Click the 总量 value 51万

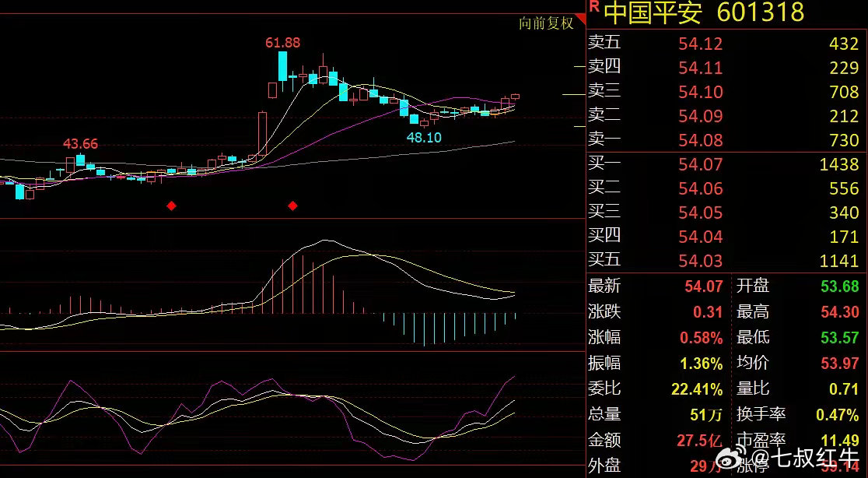coord(706,414)
